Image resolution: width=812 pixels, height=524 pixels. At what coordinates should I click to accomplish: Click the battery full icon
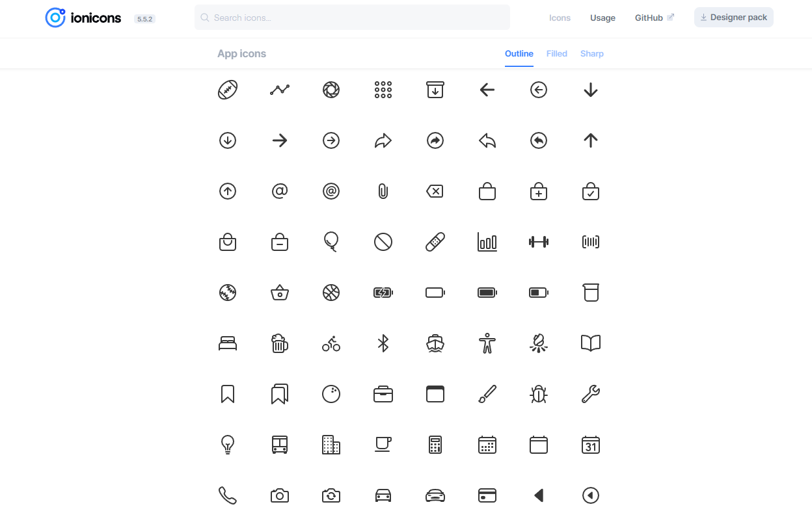[487, 293]
